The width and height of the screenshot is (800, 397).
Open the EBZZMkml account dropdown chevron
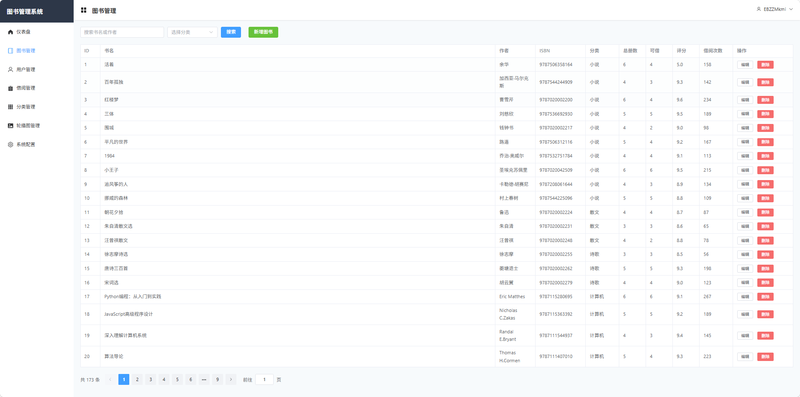tap(791, 9)
